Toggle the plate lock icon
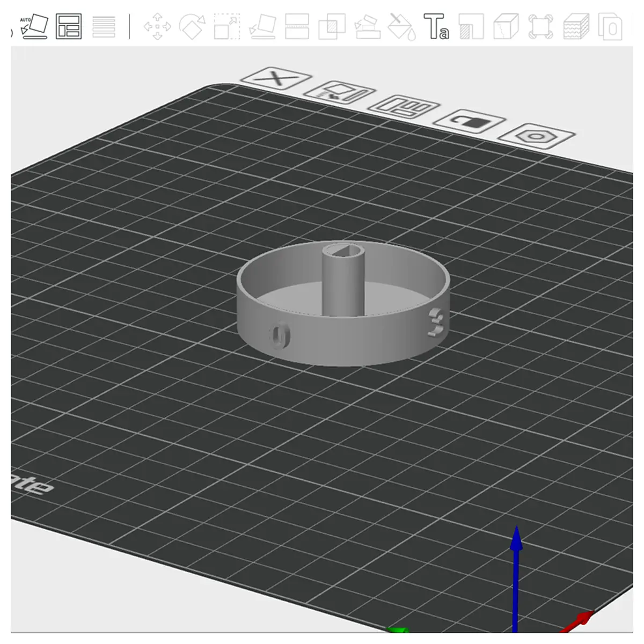This screenshot has height=644, width=644. pyautogui.click(x=470, y=121)
